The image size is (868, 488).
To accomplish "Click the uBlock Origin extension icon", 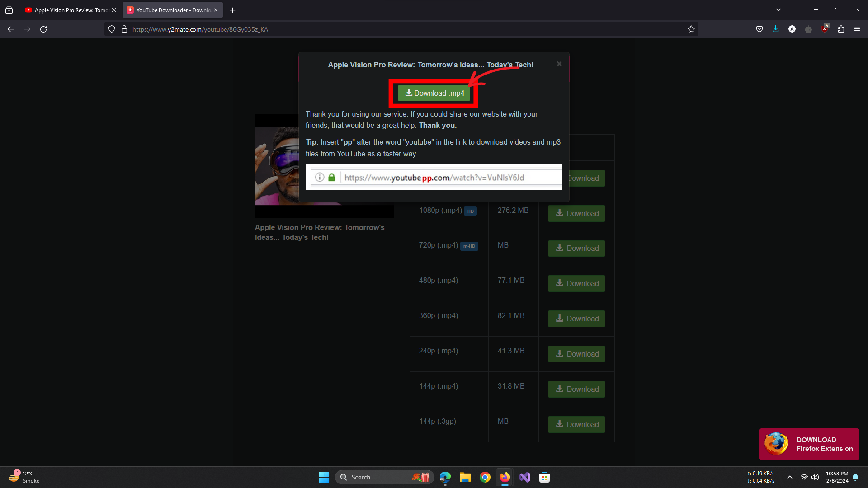I will coord(825,29).
